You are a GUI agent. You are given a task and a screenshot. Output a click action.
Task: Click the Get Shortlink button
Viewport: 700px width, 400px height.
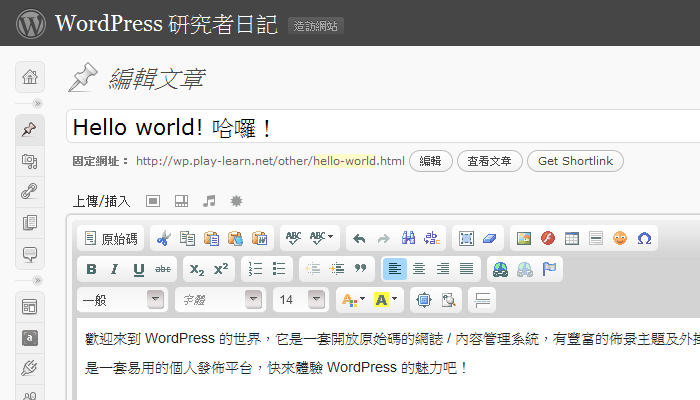575,161
